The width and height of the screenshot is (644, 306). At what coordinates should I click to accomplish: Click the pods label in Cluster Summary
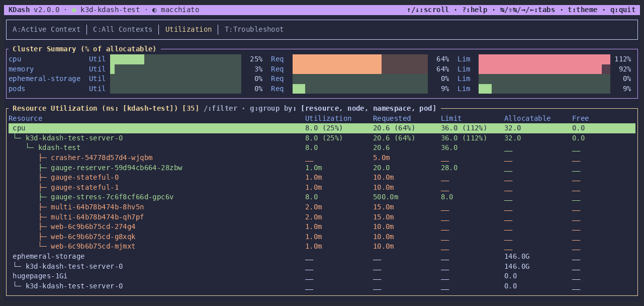click(x=17, y=89)
